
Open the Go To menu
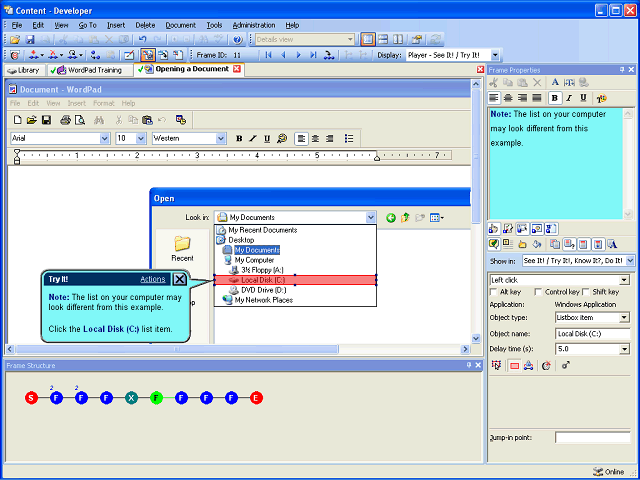coord(87,25)
